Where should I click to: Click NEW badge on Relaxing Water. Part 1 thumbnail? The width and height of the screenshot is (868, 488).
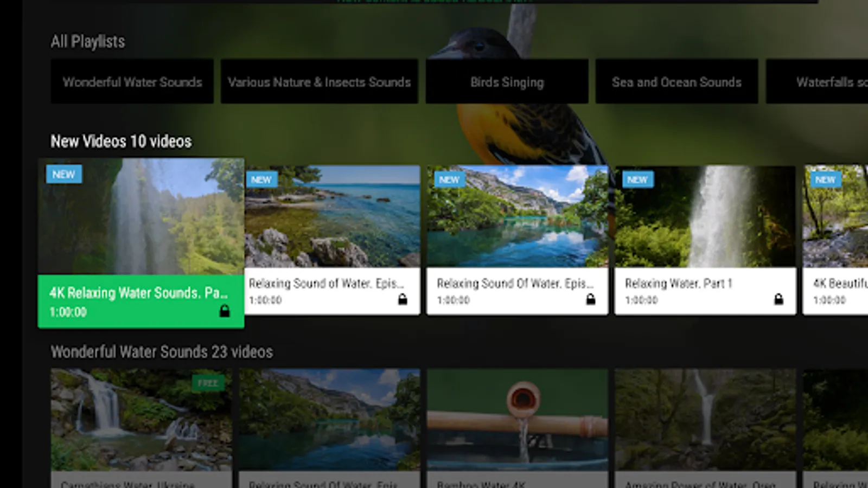pyautogui.click(x=637, y=179)
